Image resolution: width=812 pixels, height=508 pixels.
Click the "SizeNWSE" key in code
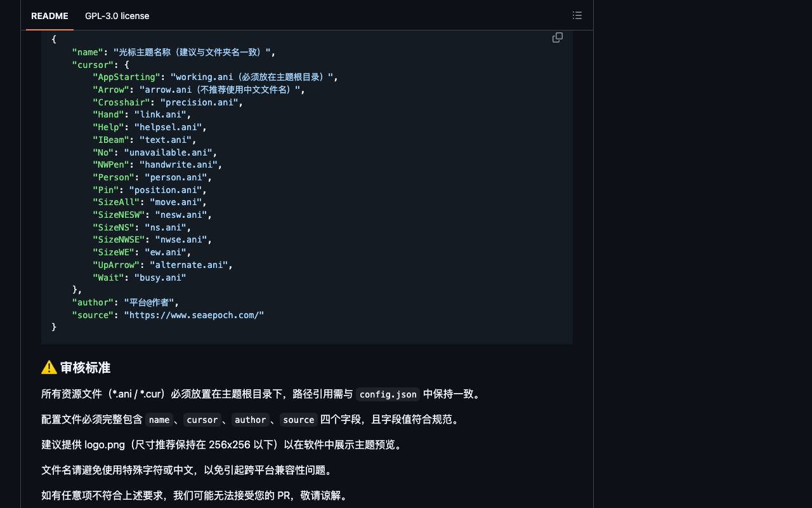(119, 239)
